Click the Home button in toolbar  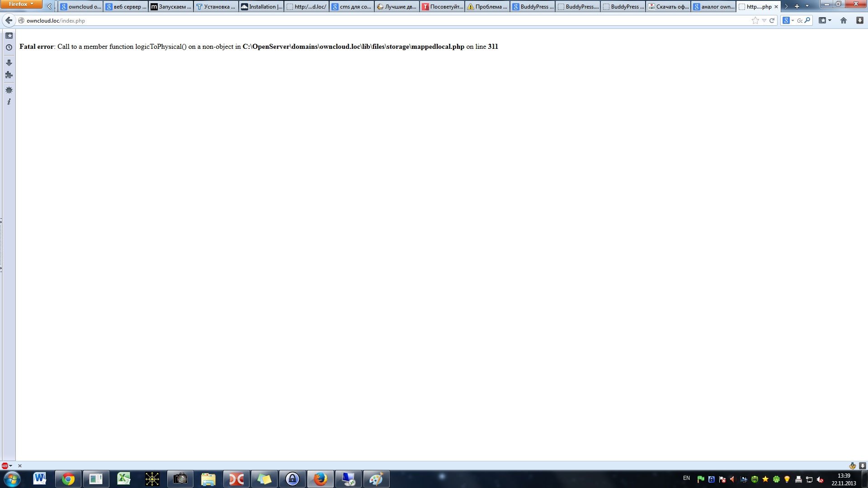843,20
